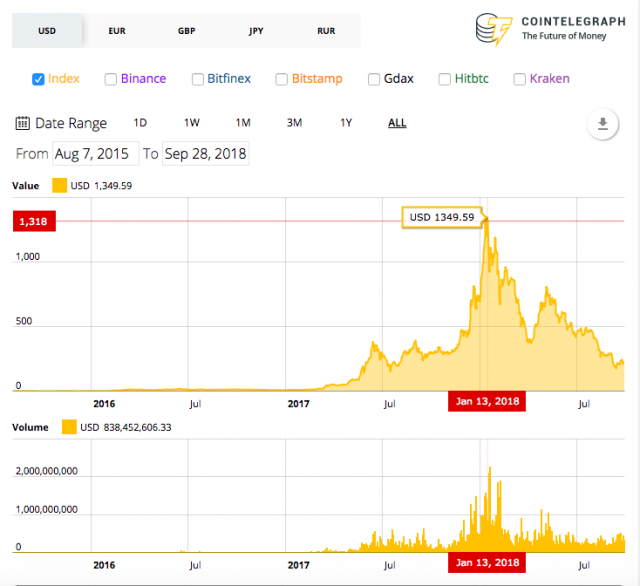Click the USD 1,349.59 value readout
Image resolution: width=640 pixels, height=586 pixels.
tap(101, 186)
